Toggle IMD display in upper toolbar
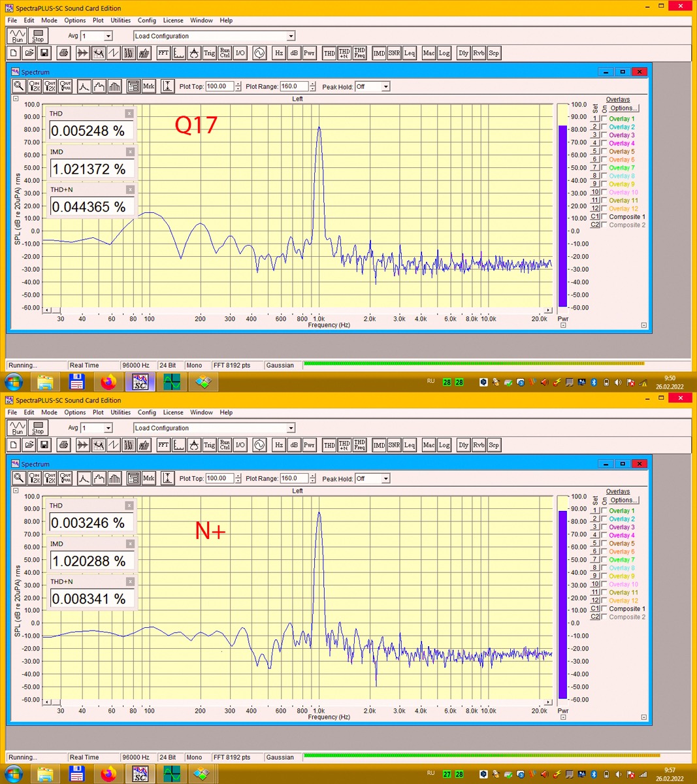 [379, 53]
